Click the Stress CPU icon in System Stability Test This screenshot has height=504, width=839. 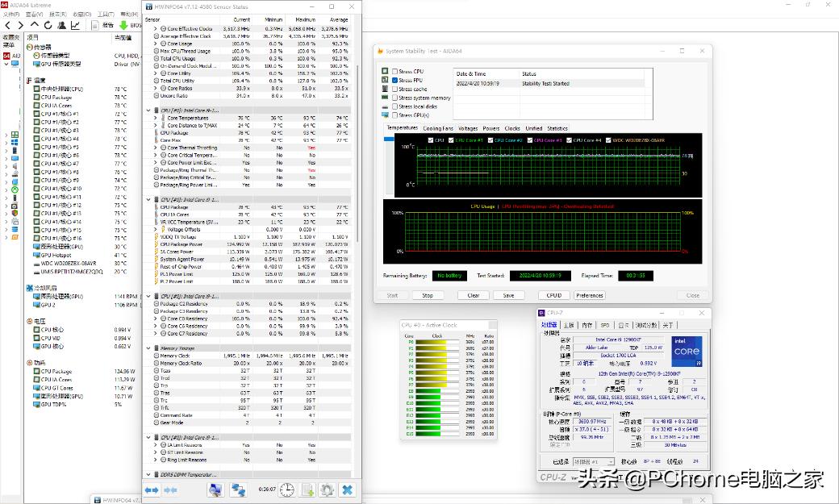coord(385,71)
